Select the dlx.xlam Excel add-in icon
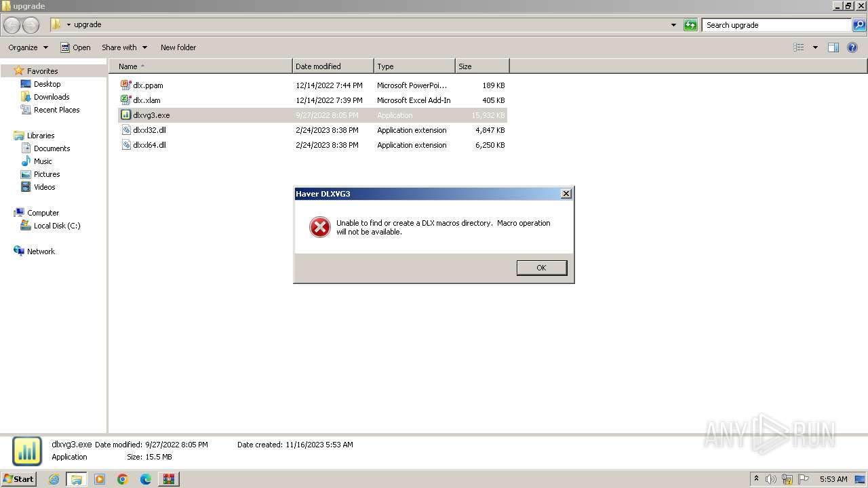 click(x=125, y=100)
